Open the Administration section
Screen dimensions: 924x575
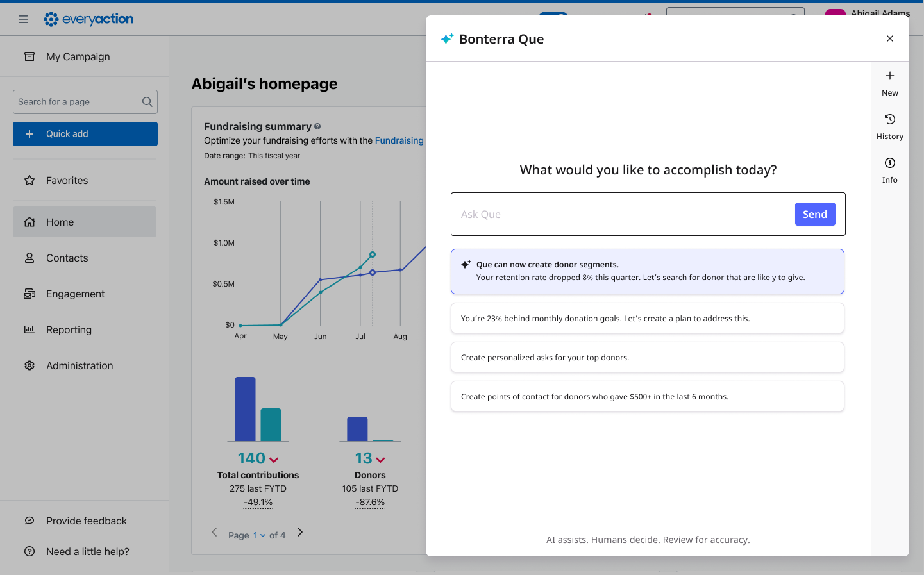80,366
